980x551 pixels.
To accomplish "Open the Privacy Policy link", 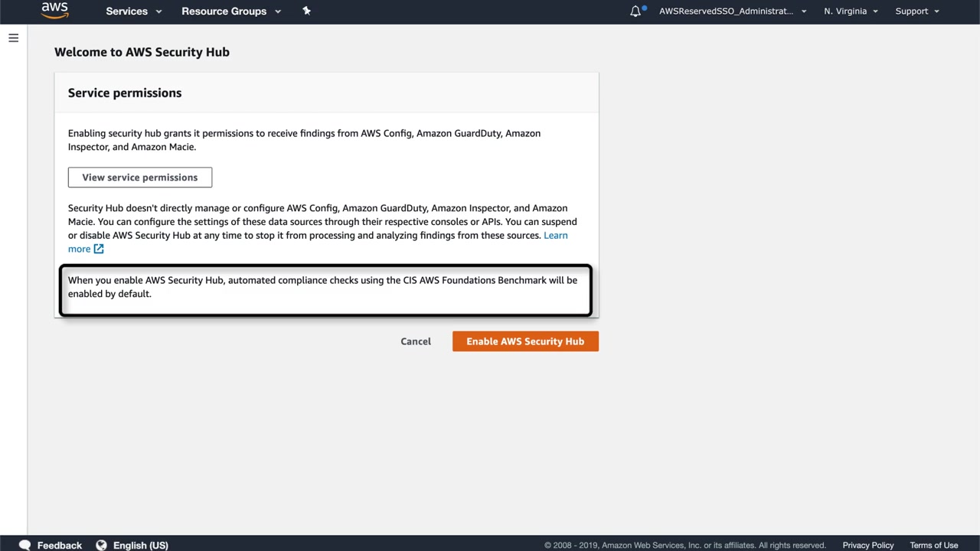I will coord(868,545).
